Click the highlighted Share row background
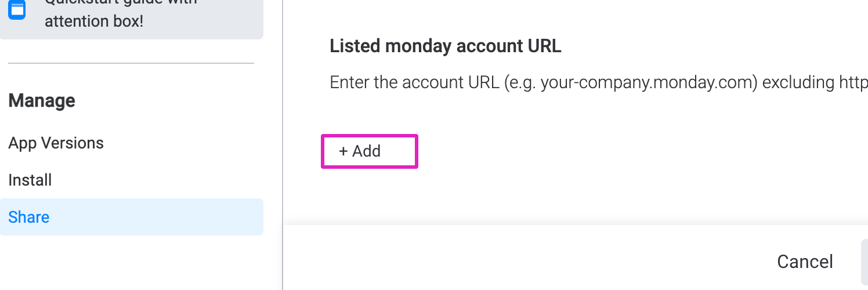This screenshot has width=868, height=290. tap(132, 217)
